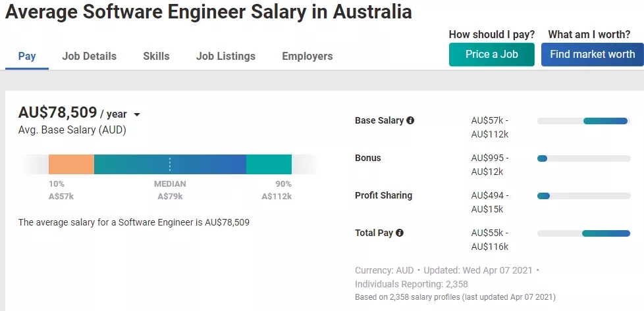Image resolution: width=644 pixels, height=311 pixels.
Task: Click the Base Salary info icon
Action: click(410, 121)
